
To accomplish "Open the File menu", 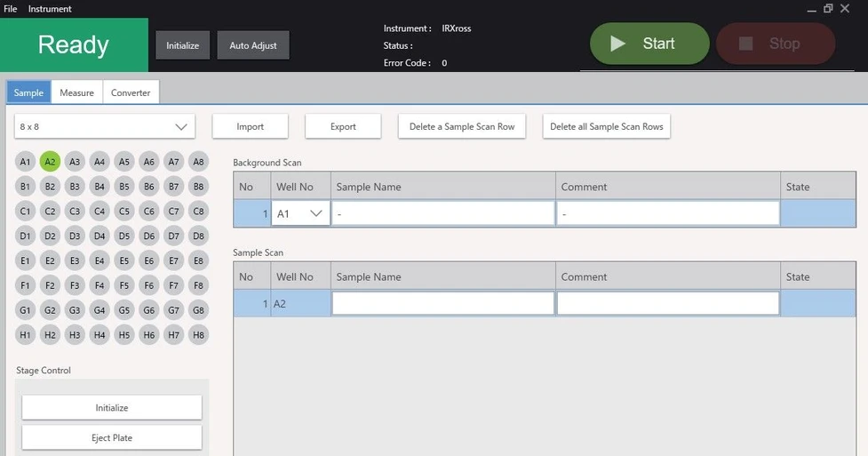I will (11, 9).
